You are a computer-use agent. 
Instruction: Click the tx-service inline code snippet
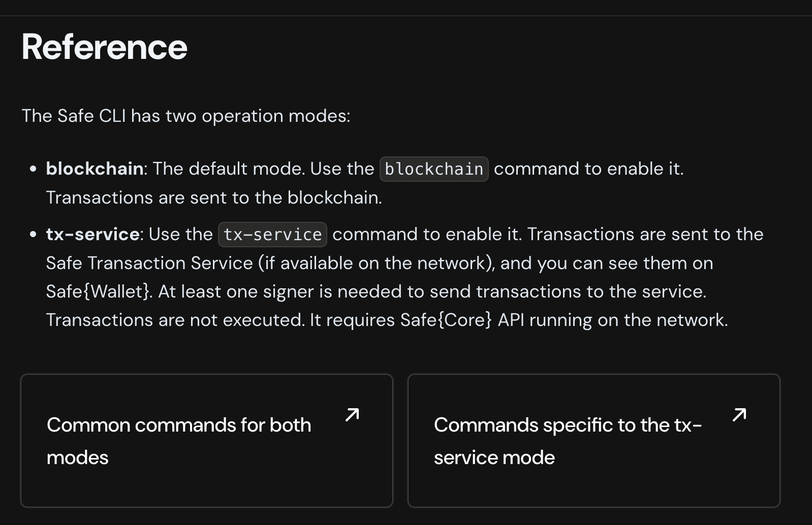click(x=272, y=235)
